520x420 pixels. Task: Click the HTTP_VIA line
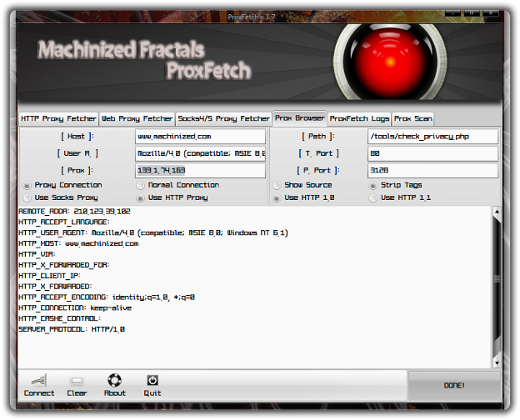[37, 254]
